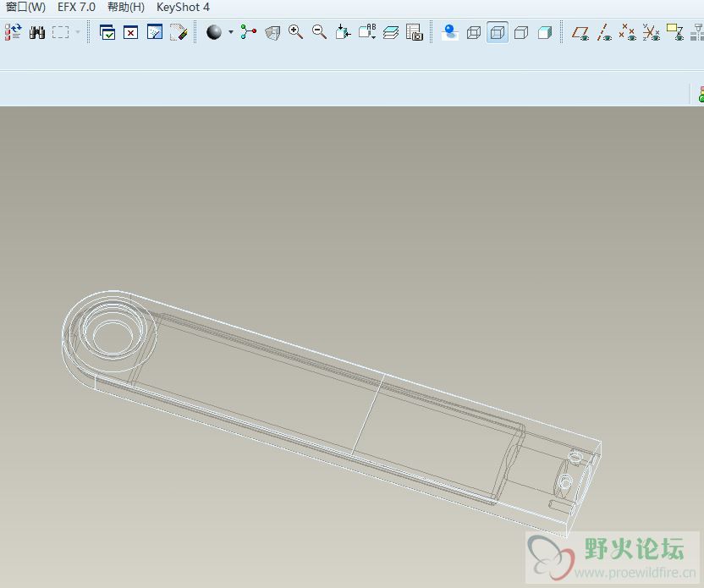Click the binoculars search tool icon
The image size is (704, 588).
pos(37,32)
